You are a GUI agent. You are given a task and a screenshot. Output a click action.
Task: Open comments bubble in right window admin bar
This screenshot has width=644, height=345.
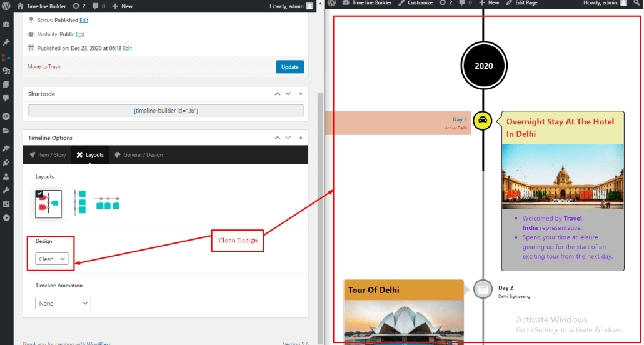[466, 3]
